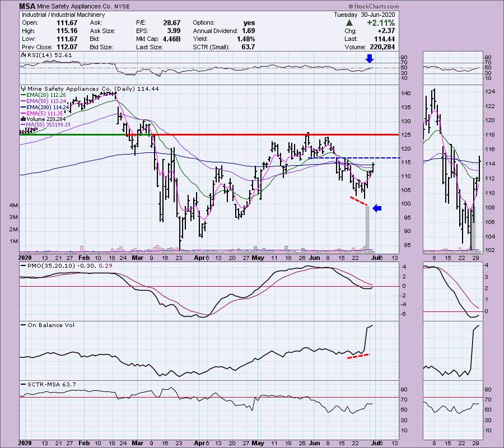Click the 140 price axis label
This screenshot has width=504, height=448.
click(x=405, y=93)
